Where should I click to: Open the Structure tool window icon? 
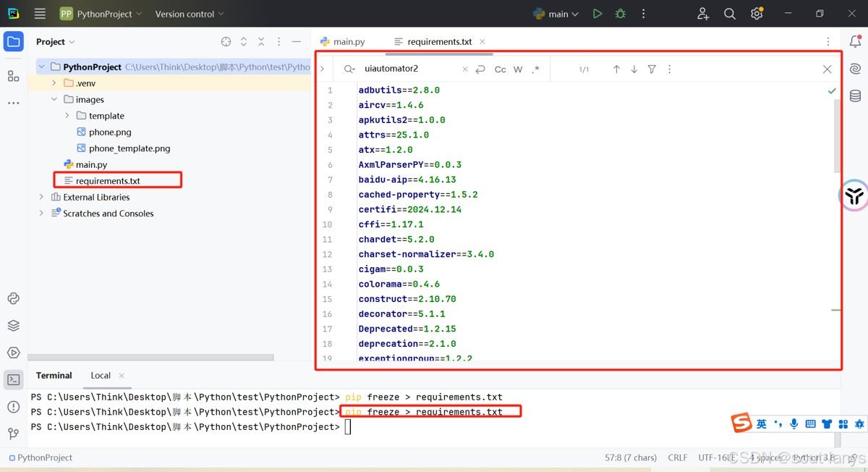click(x=13, y=76)
